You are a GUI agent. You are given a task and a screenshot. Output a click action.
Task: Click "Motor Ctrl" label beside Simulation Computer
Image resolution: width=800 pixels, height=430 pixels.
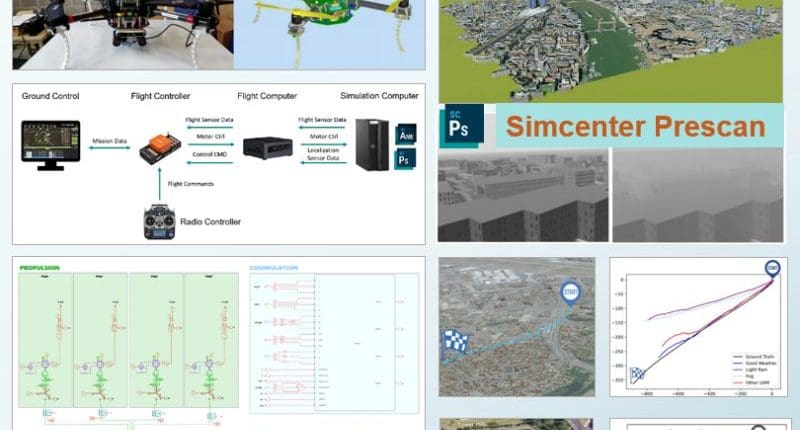pyautogui.click(x=323, y=136)
